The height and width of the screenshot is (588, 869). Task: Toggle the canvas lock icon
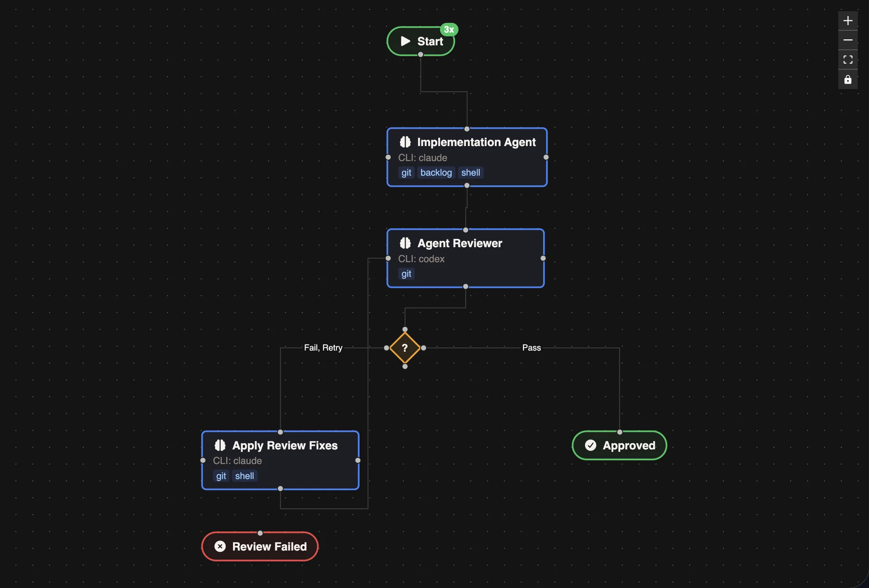pos(847,79)
